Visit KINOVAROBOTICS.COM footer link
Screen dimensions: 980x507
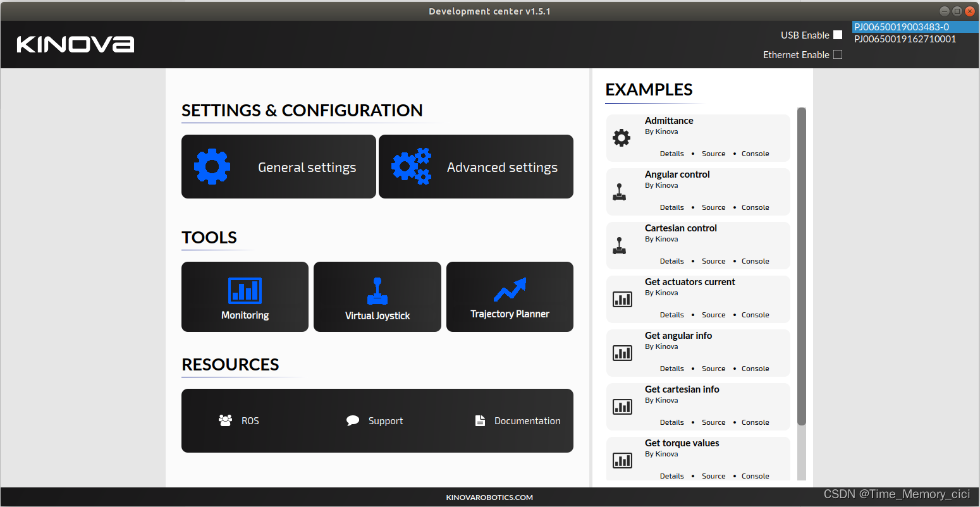(x=489, y=498)
